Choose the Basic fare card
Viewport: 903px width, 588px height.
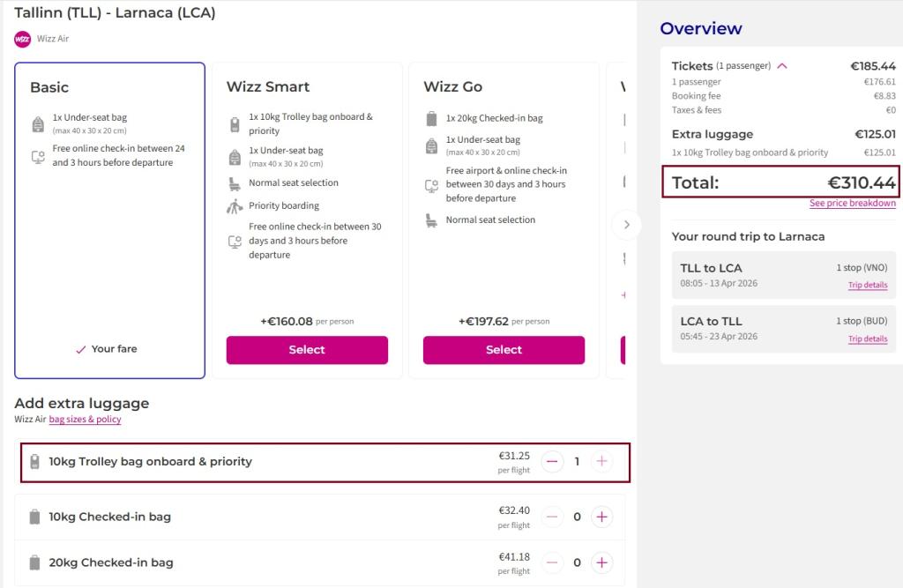109,220
